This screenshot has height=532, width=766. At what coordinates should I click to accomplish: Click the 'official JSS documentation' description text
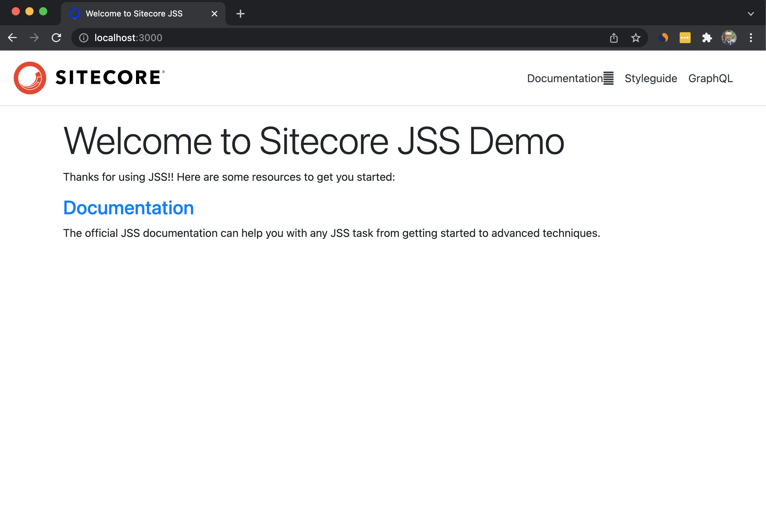[x=332, y=233]
